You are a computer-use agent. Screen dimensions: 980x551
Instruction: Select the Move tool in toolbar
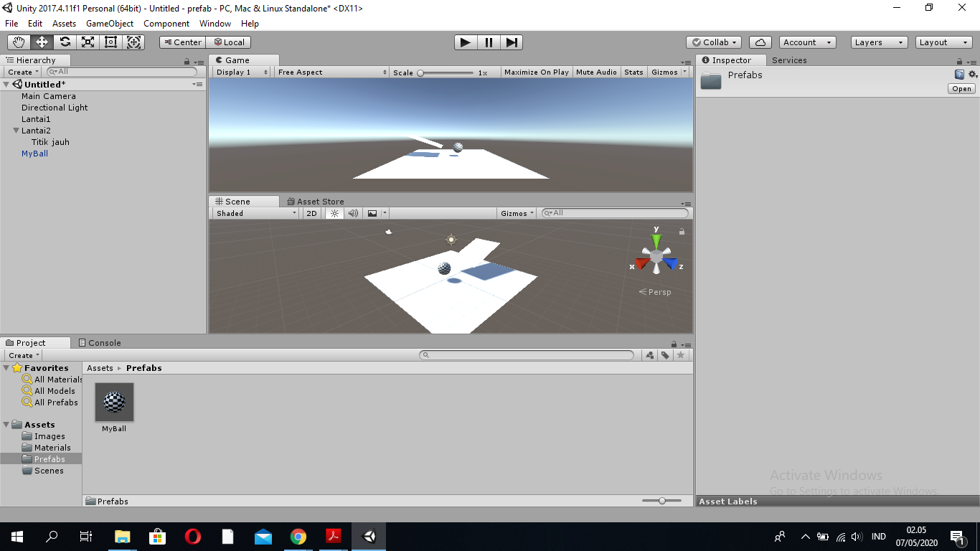pyautogui.click(x=42, y=42)
